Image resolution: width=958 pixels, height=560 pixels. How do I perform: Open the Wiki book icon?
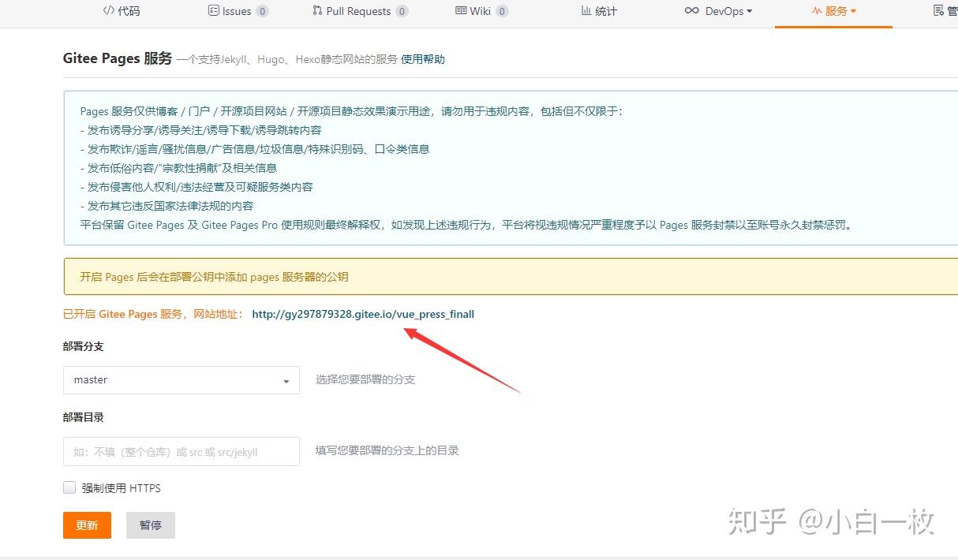pyautogui.click(x=461, y=10)
